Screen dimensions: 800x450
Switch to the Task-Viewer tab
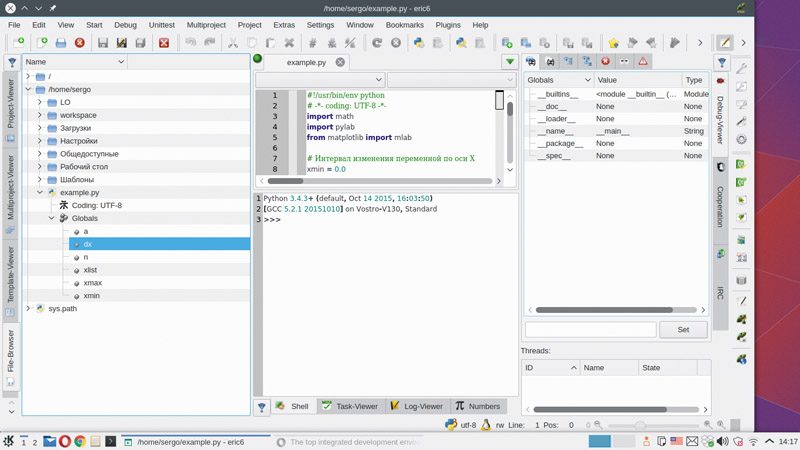pos(349,406)
